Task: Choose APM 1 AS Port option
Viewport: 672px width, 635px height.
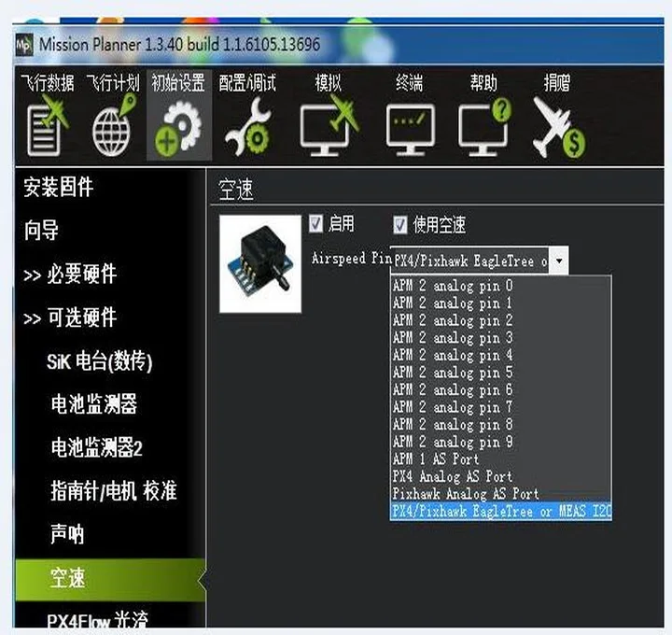Action: tap(500, 459)
